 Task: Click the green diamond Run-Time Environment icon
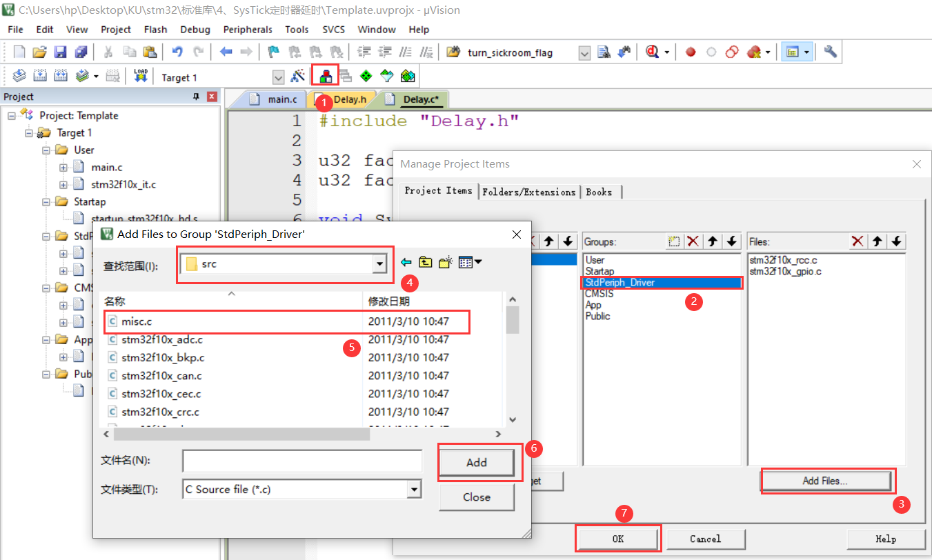[x=366, y=77]
